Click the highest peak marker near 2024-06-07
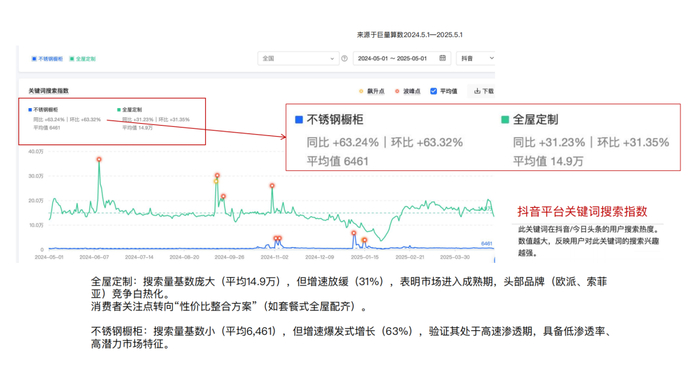The image size is (699, 386). click(99, 160)
